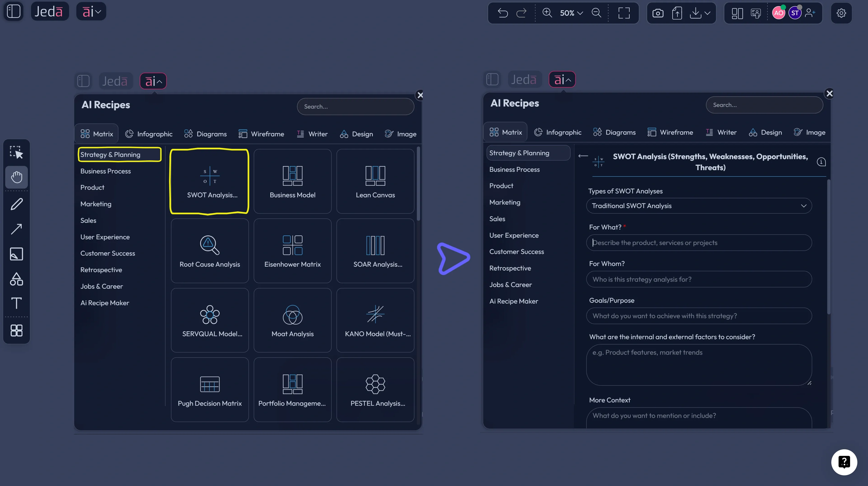This screenshot has height=486, width=868.
Task: Open the Root Cause Analysis recipe card
Action: click(x=210, y=250)
